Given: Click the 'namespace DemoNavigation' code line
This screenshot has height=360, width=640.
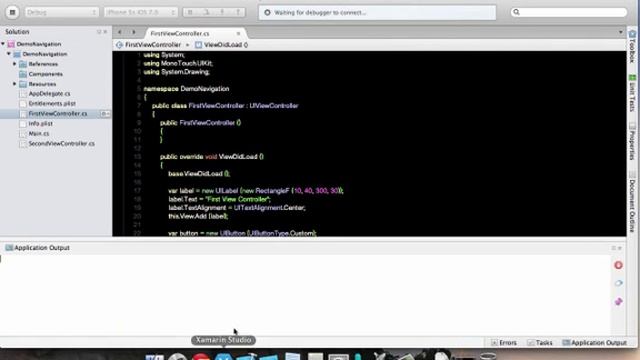Looking at the screenshot, I should click(x=186, y=89).
